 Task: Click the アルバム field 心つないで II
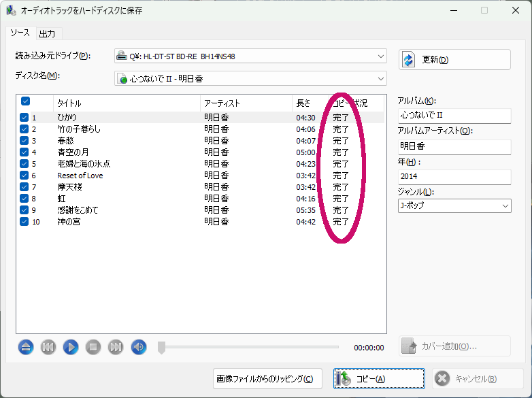(x=454, y=116)
